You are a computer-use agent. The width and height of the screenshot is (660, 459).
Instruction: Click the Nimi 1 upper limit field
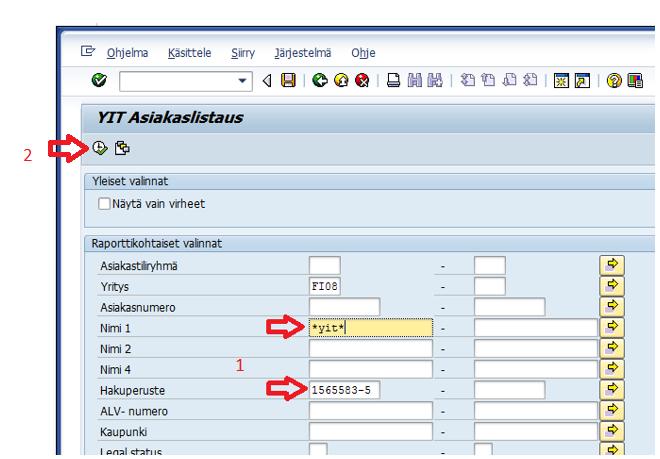536,328
